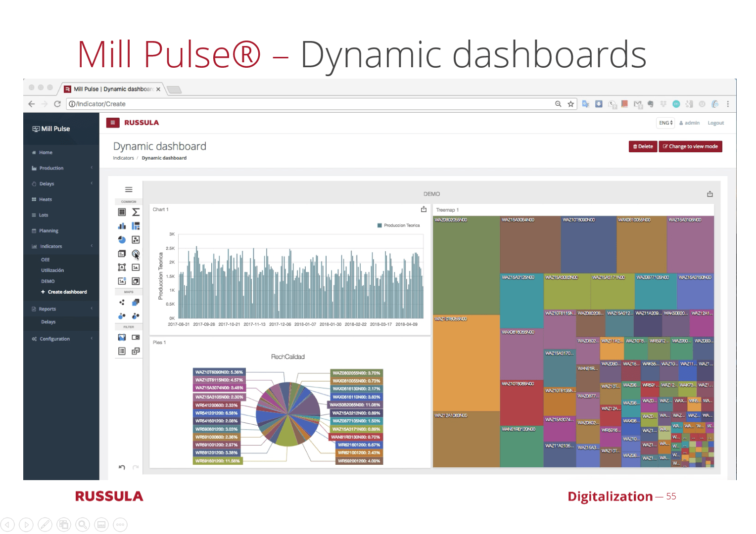
Task: Insert the image widget
Action: (136, 267)
